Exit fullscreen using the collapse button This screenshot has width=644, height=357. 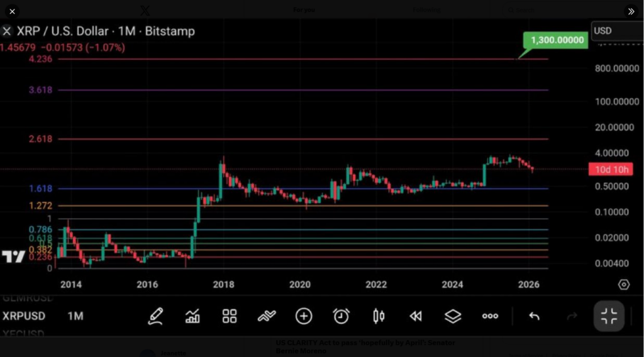coord(609,316)
